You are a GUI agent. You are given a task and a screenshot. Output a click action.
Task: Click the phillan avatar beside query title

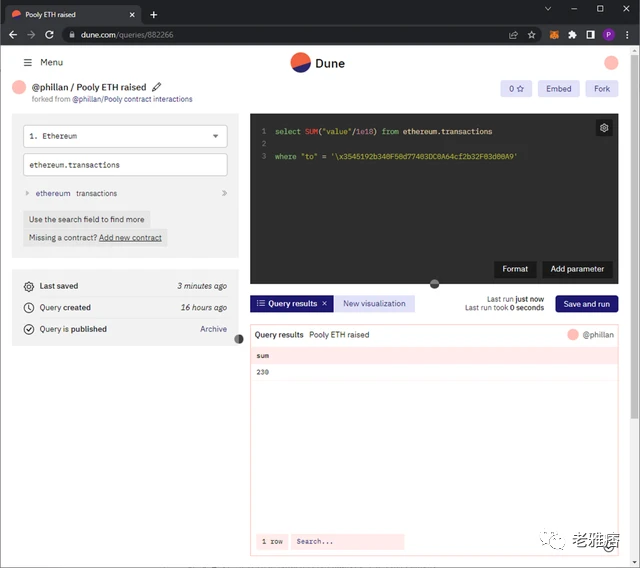(x=19, y=87)
